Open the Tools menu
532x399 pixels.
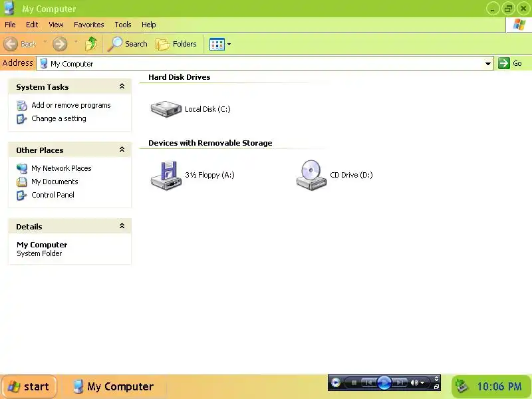coord(123,25)
